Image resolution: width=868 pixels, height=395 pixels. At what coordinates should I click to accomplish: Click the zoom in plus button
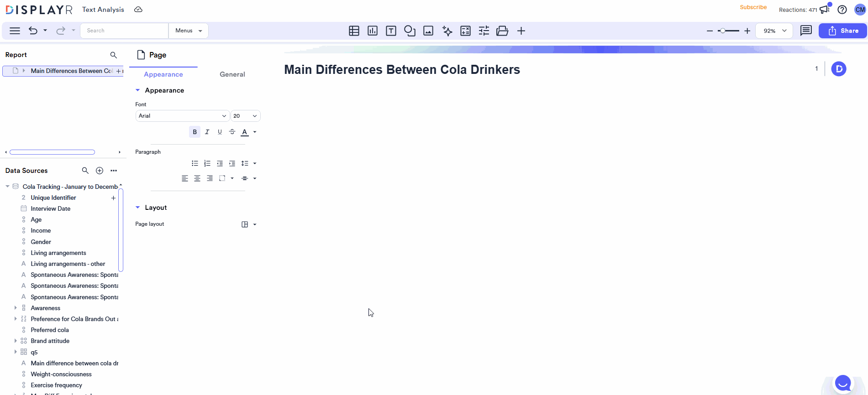click(747, 31)
